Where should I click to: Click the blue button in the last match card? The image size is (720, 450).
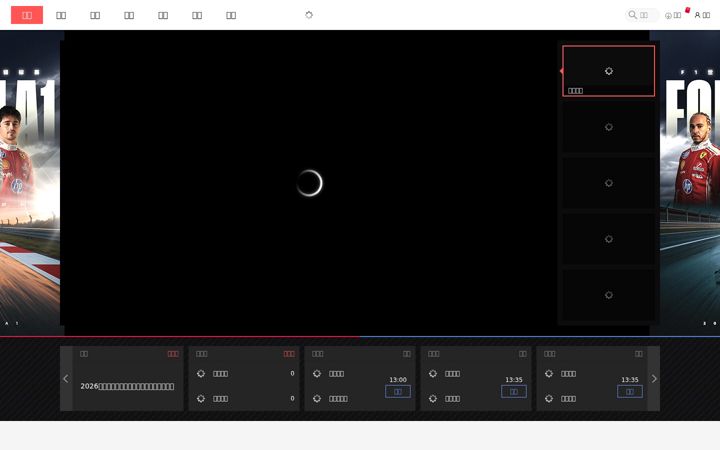630,392
